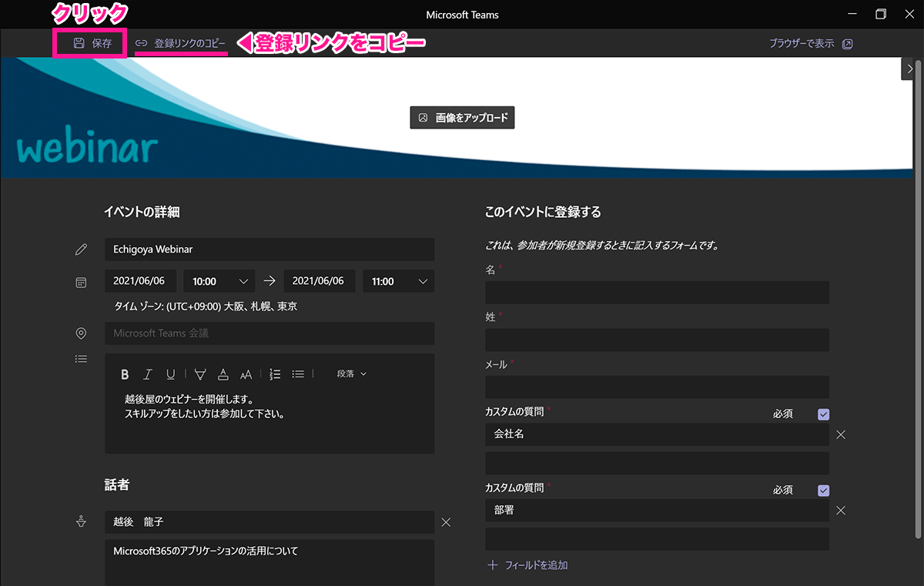Screen dimensions: 924x586
Task: Click the location pin icon beside Microsoft Teams 会議
Action: (81, 333)
